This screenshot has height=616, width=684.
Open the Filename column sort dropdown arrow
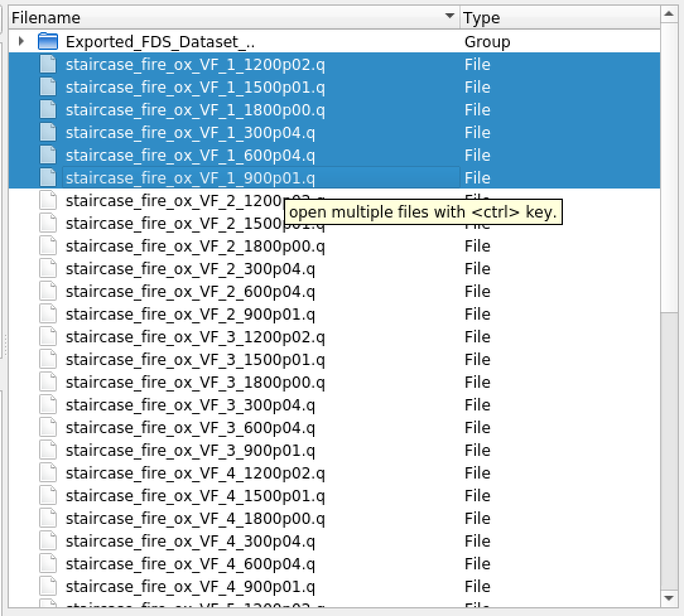[449, 17]
